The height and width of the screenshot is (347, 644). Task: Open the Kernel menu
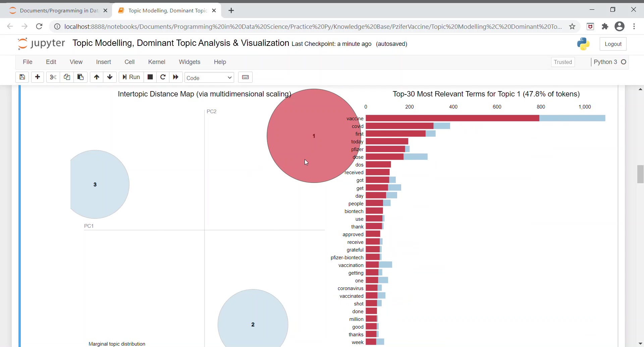pyautogui.click(x=157, y=62)
